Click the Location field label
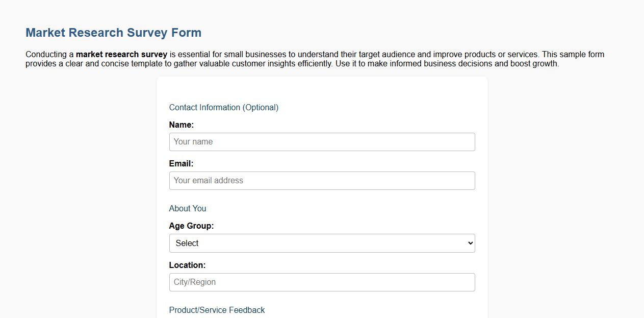 click(x=187, y=265)
